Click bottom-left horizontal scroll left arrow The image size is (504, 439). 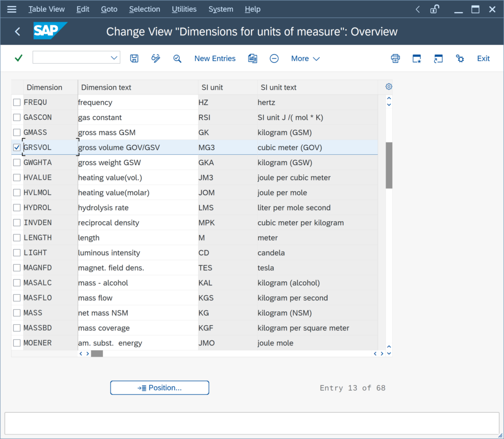pyautogui.click(x=81, y=353)
